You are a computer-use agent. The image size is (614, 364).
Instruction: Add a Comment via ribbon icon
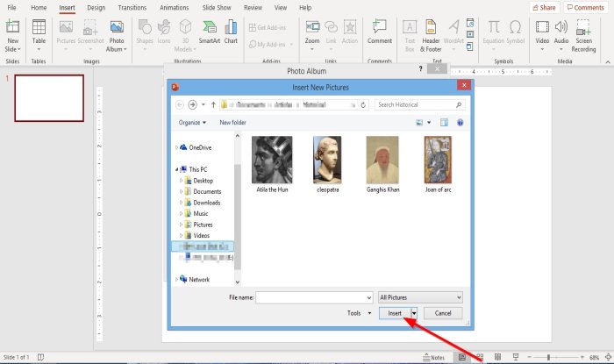pos(380,27)
